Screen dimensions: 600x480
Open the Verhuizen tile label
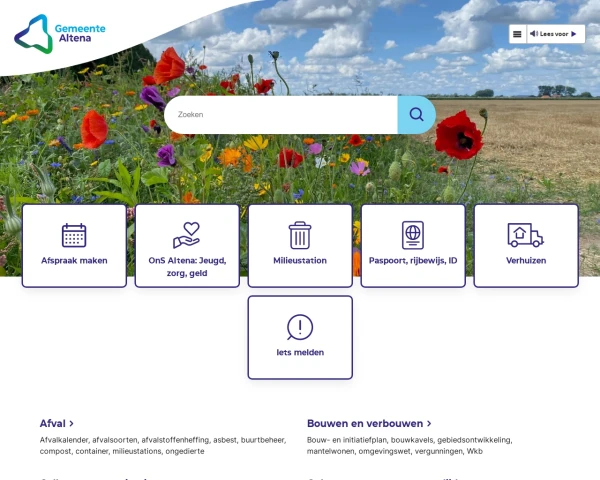coord(526,261)
